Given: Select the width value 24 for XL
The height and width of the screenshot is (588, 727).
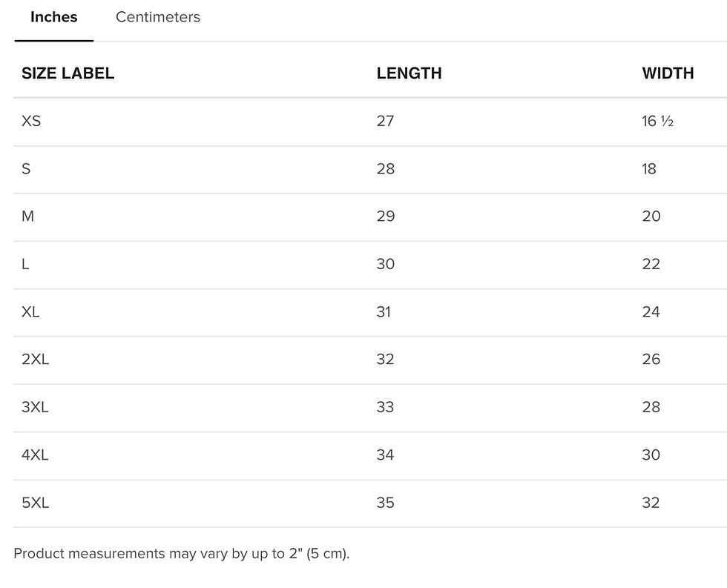Looking at the screenshot, I should pos(651,312).
